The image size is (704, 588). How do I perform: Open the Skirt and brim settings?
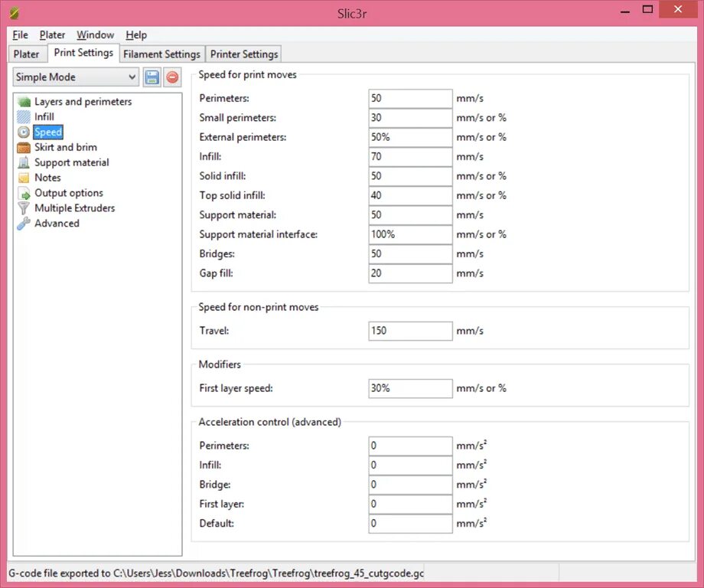point(66,147)
